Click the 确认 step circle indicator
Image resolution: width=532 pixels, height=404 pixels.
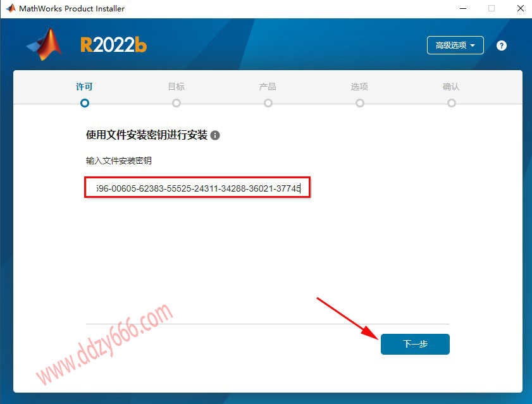(x=451, y=103)
